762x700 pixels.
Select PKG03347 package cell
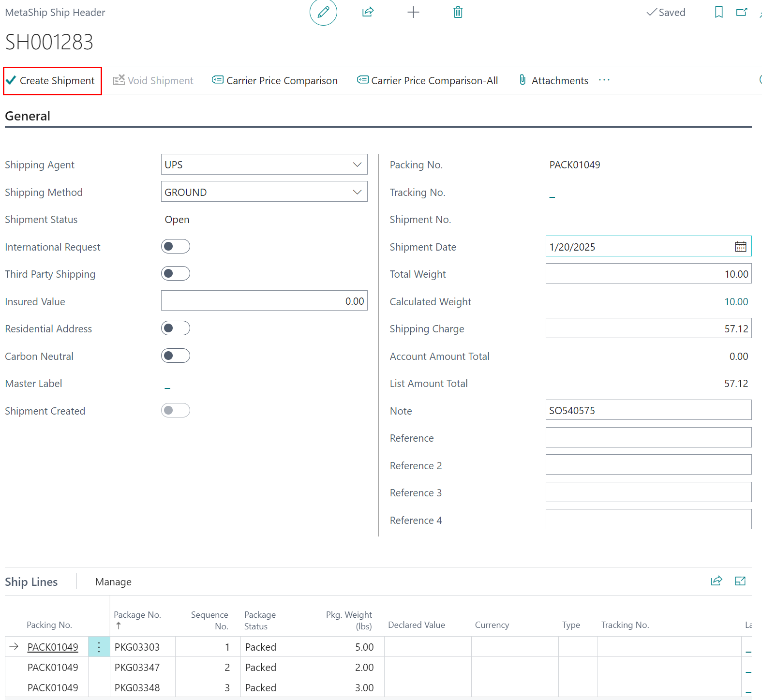pyautogui.click(x=143, y=667)
